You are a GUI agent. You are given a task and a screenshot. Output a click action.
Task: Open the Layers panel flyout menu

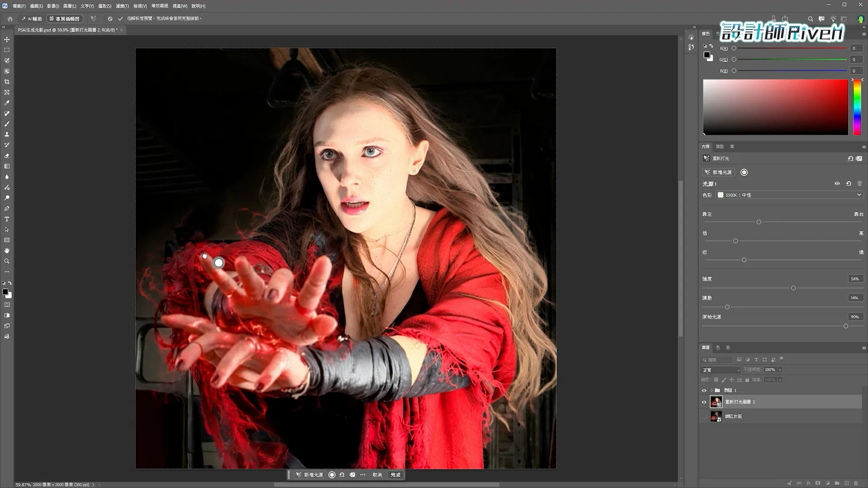point(863,348)
